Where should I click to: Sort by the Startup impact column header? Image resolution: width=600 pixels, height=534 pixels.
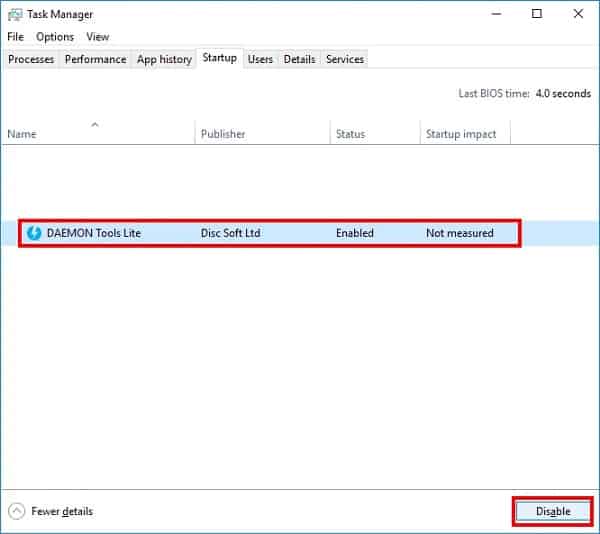point(465,134)
